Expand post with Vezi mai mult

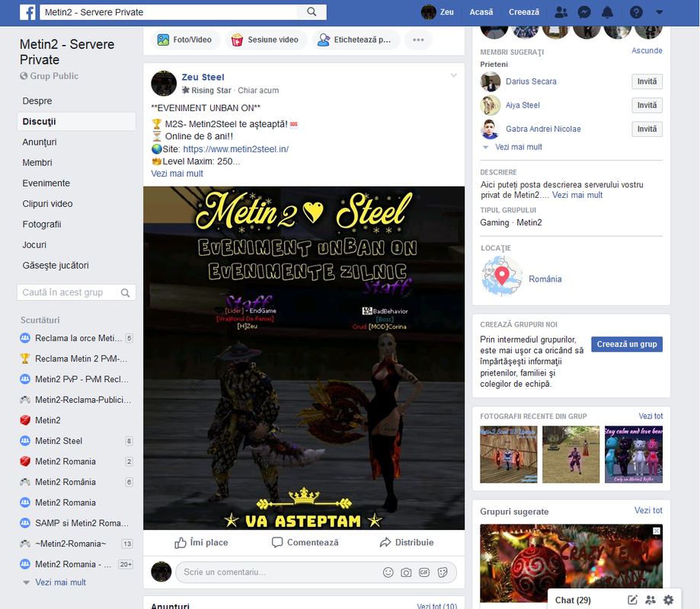pos(177,174)
